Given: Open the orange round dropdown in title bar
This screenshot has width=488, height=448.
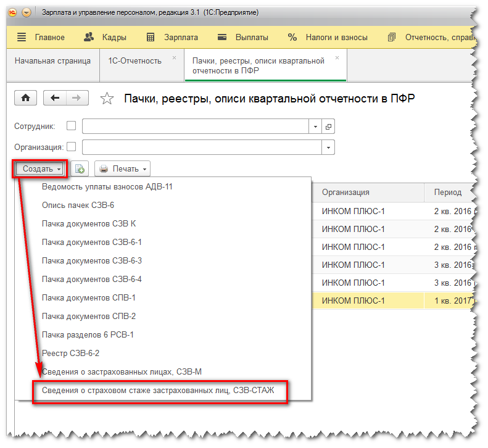Looking at the screenshot, I should (27, 12).
